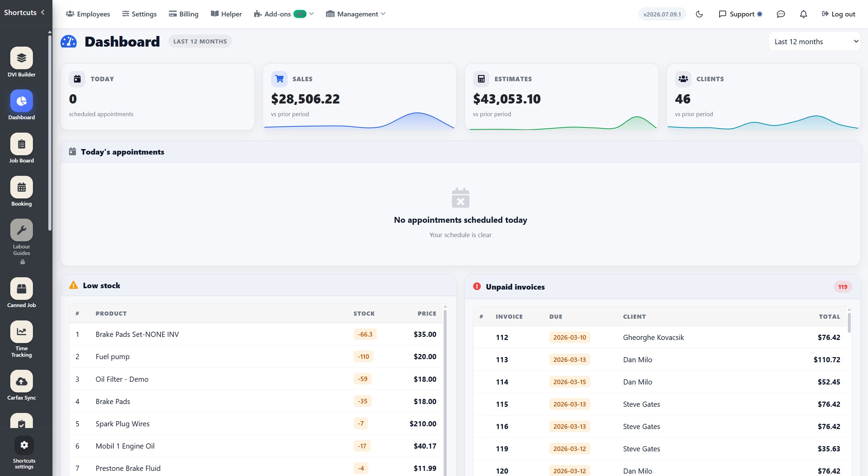The width and height of the screenshot is (868, 476).
Task: Open the Settings menu
Action: 139,14
